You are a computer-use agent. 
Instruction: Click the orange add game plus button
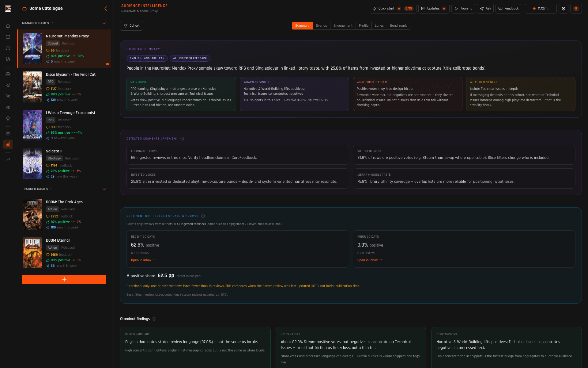[64, 279]
